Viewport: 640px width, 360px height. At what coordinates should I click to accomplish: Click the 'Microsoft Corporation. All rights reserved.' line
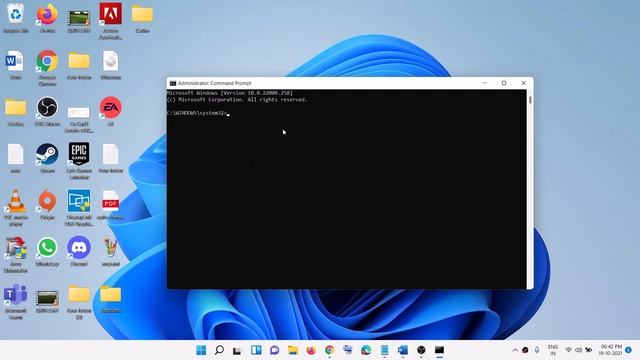[x=237, y=100]
